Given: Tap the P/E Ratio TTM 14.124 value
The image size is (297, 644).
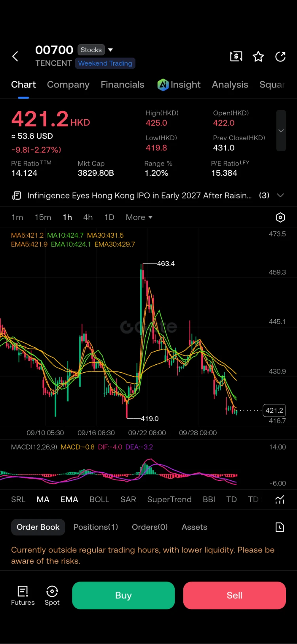Looking at the screenshot, I should point(24,173).
